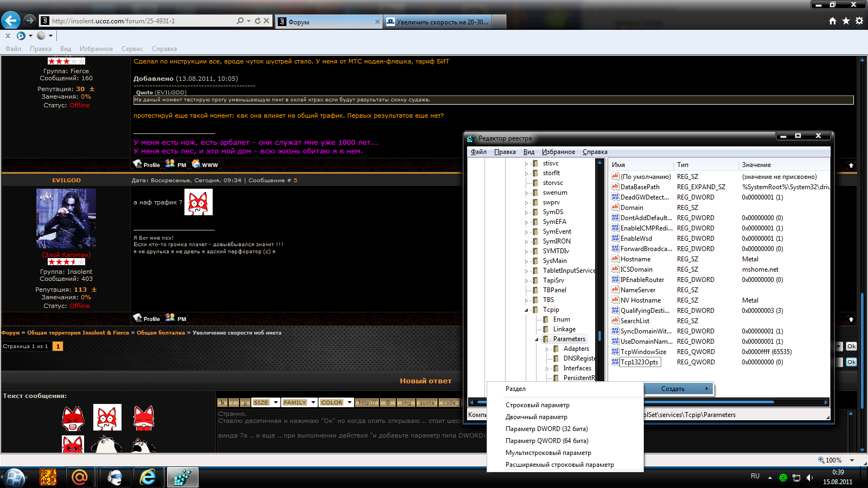The image size is (868, 488).
Task: Expand the Adapters subkey
Action: pos(547,349)
